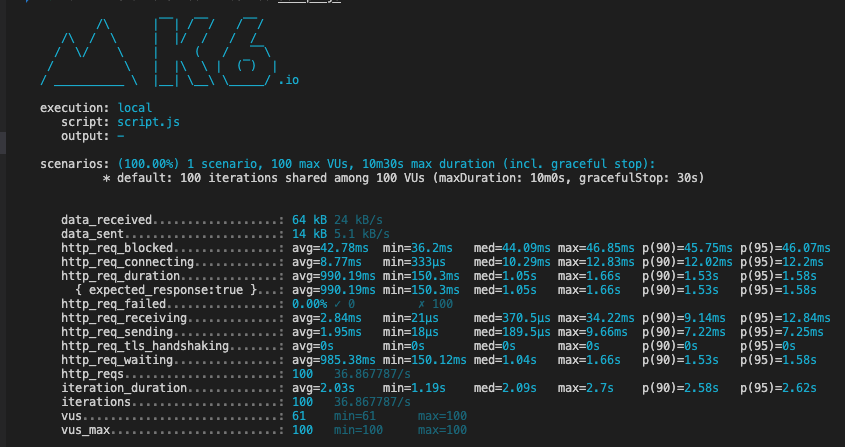Click '36.867787/s' rate in http_reqs row
The width and height of the screenshot is (845, 447).
372,374
